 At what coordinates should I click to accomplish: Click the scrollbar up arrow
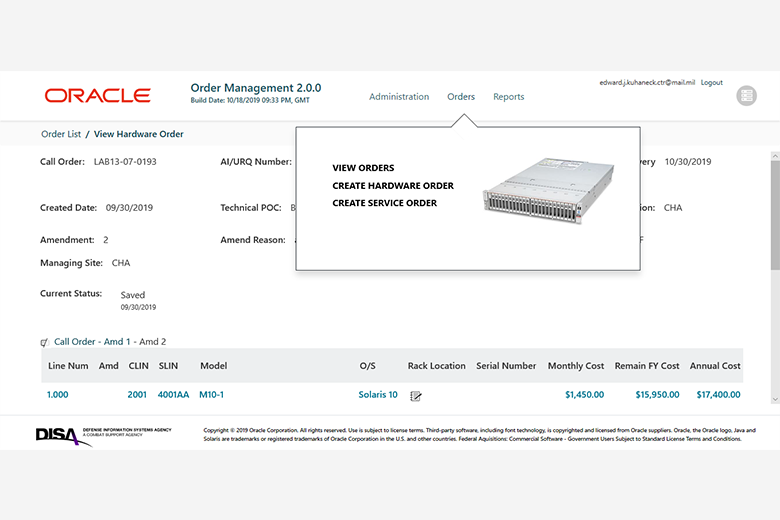point(775,156)
